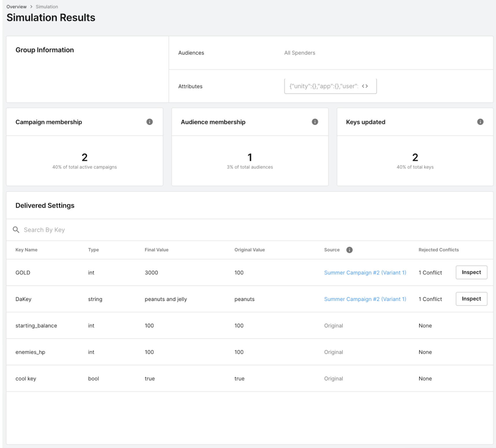
Task: Select the cool key row
Action: point(26,379)
